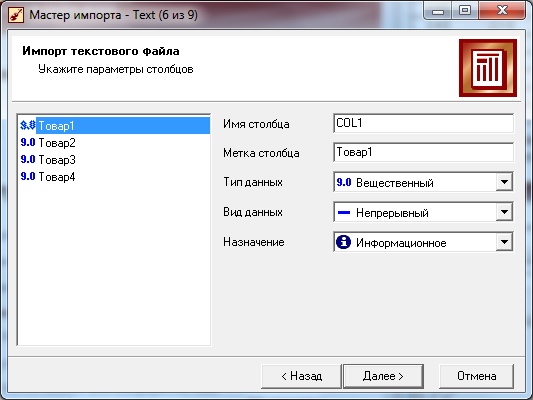Click the Непрерывный data kind combo box
The height and width of the screenshot is (400, 533).
tap(423, 212)
